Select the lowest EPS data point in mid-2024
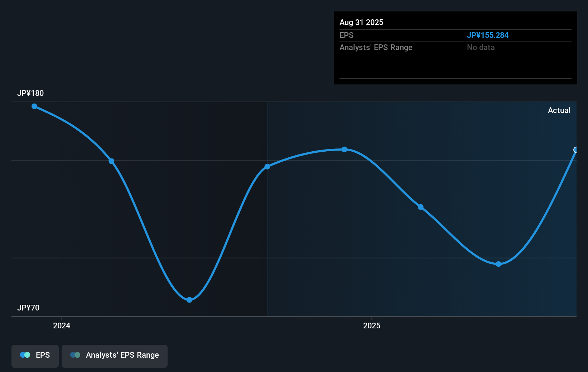The width and height of the screenshot is (588, 372). (x=189, y=300)
